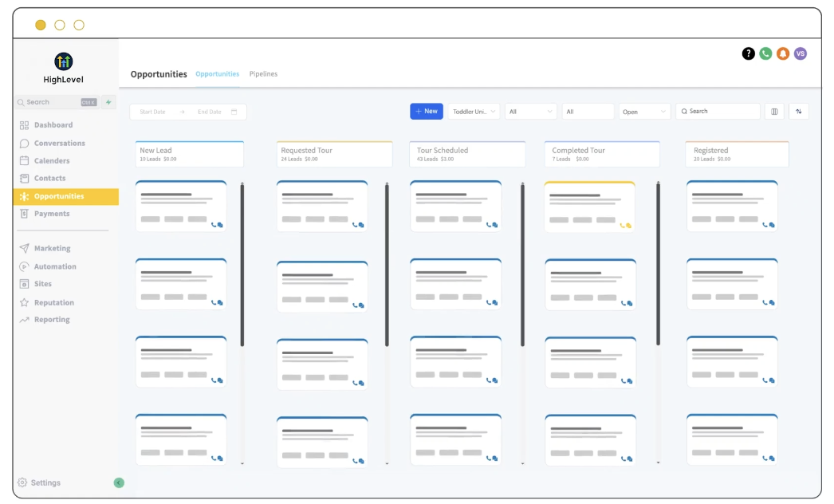This screenshot has height=504, width=834.
Task: Click the blue New button
Action: [427, 112]
